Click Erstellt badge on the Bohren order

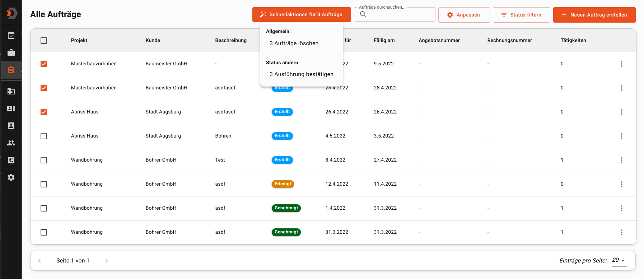(x=282, y=136)
